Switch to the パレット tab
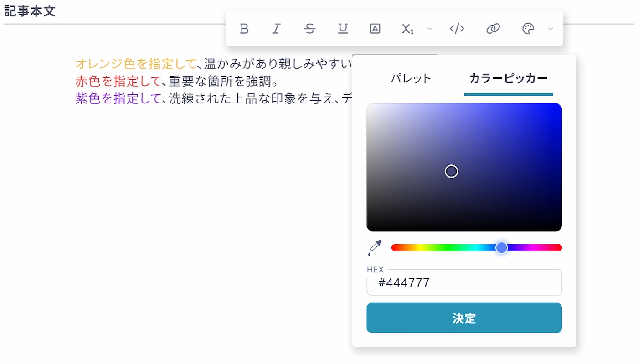This screenshot has width=638, height=364. [x=411, y=78]
